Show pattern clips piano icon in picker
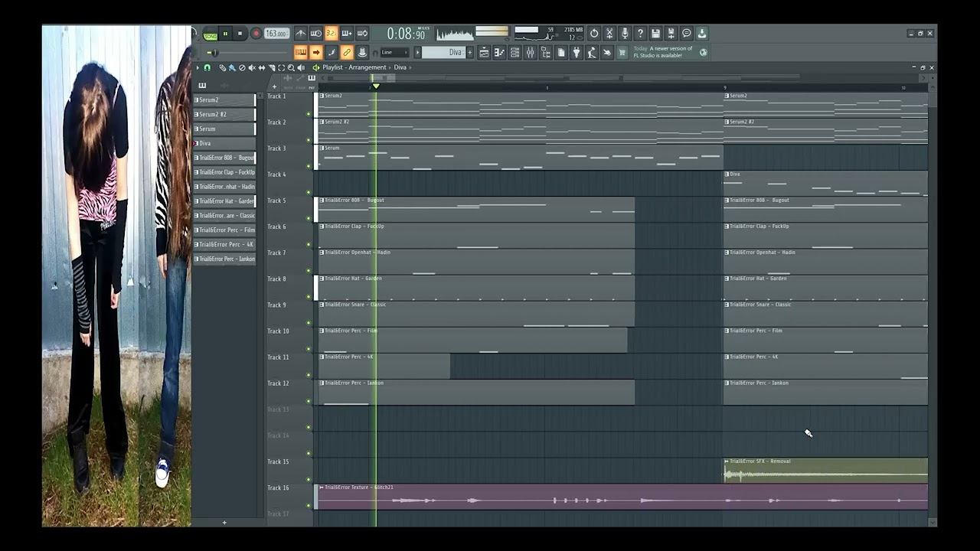Screen dimensions: 980x551 (x=202, y=85)
